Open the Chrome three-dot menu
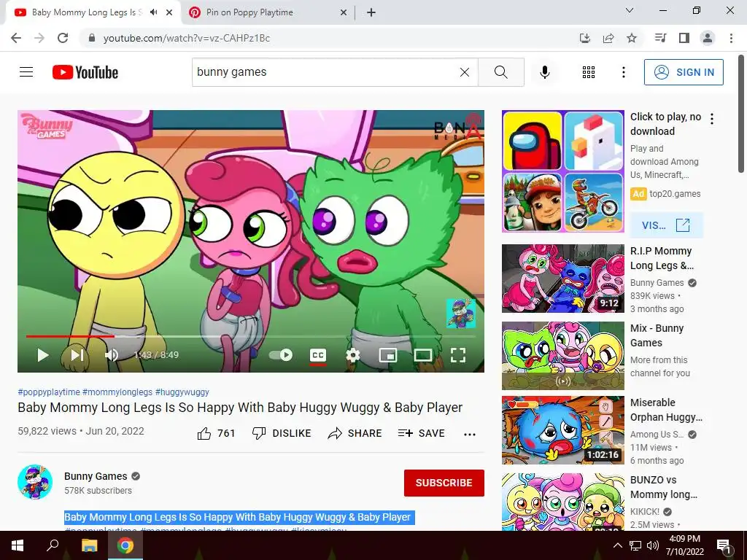 click(731, 38)
